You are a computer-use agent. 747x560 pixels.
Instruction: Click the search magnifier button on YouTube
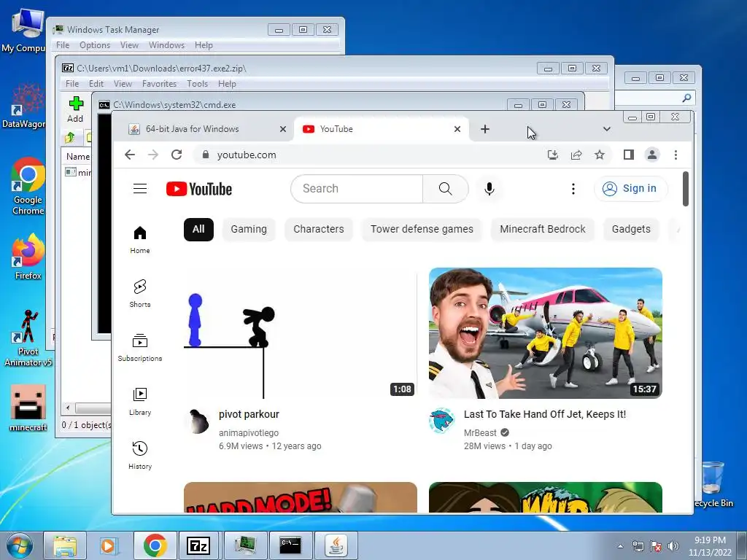[446, 189]
